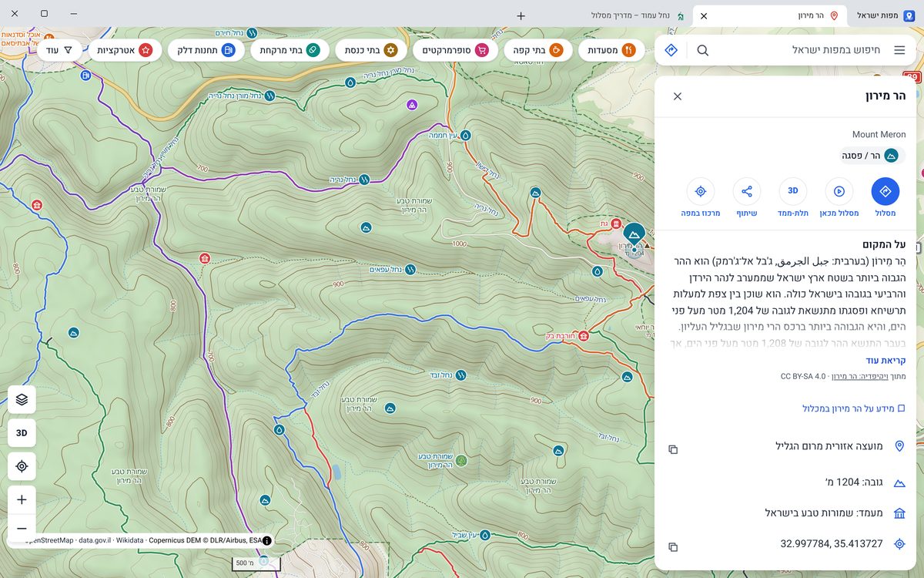Open the ויקיפדיה: הר מירון source link
Image resolution: width=924 pixels, height=578 pixels.
click(859, 376)
